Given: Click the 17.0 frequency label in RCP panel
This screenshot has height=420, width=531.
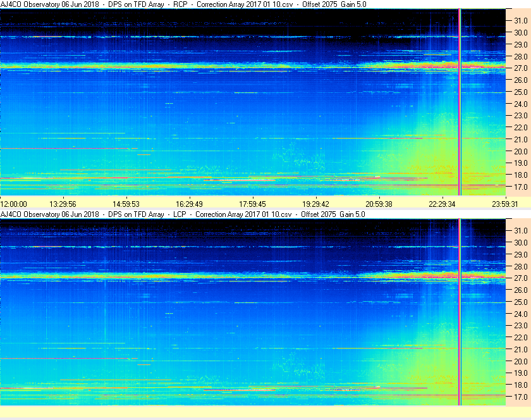Looking at the screenshot, I should coord(521,187).
